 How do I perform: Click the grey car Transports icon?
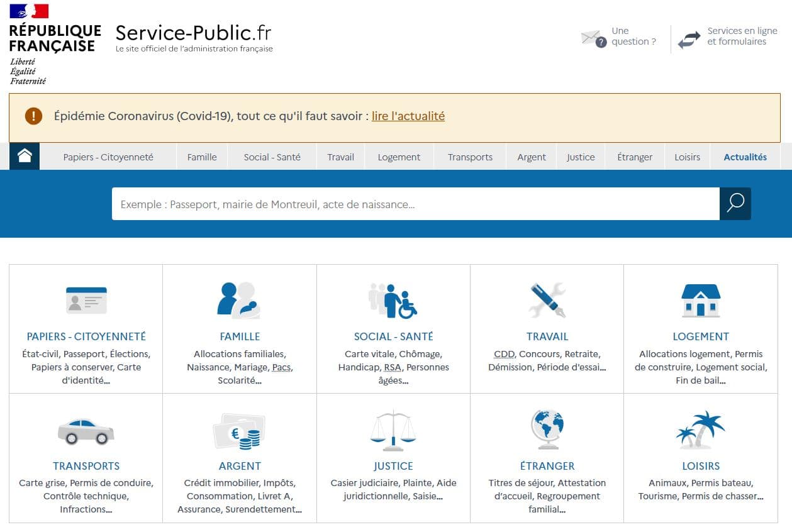point(86,431)
